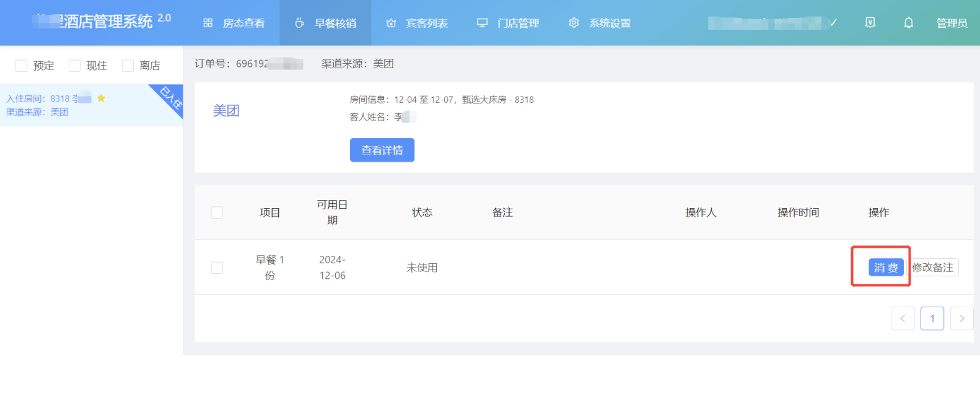980x402 pixels.
Task: Tick the 现住 filter checkbox
Action: (x=75, y=66)
